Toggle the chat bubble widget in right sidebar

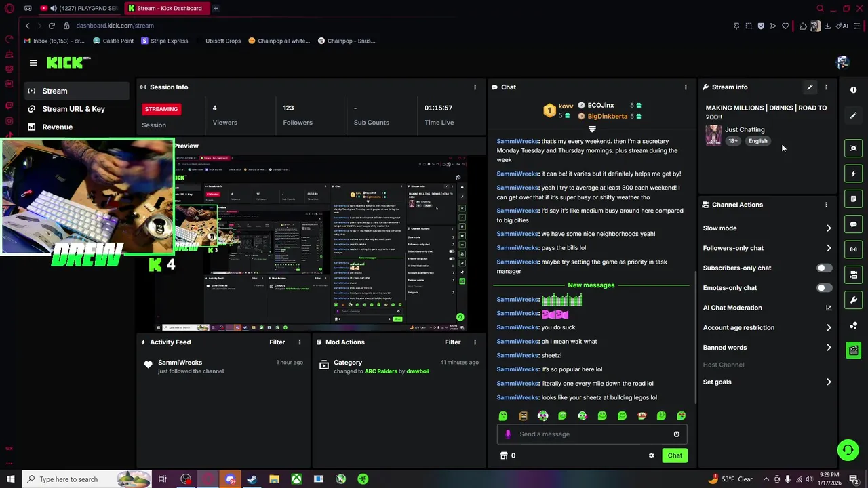(853, 224)
